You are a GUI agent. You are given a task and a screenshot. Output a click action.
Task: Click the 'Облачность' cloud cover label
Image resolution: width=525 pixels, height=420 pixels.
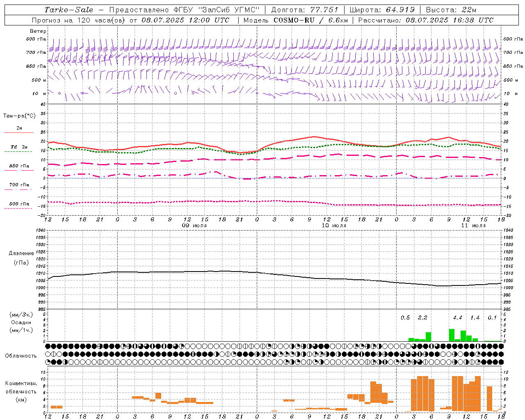pos(21,356)
